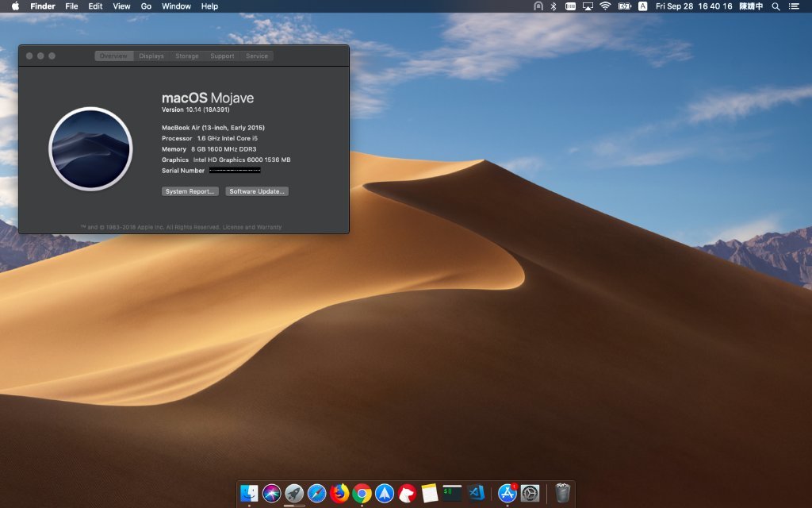Open System Preferences gear in Dock
This screenshot has height=508, width=812.
(x=530, y=493)
